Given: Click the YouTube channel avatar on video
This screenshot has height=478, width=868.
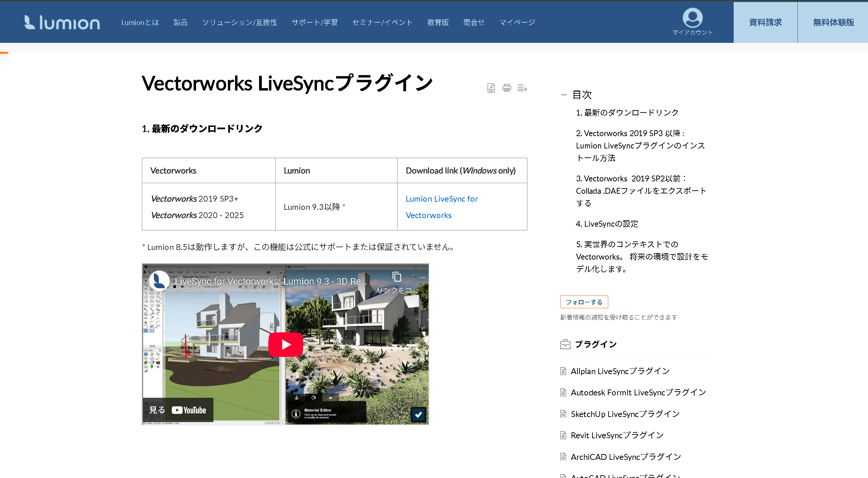Looking at the screenshot, I should pyautogui.click(x=159, y=281).
